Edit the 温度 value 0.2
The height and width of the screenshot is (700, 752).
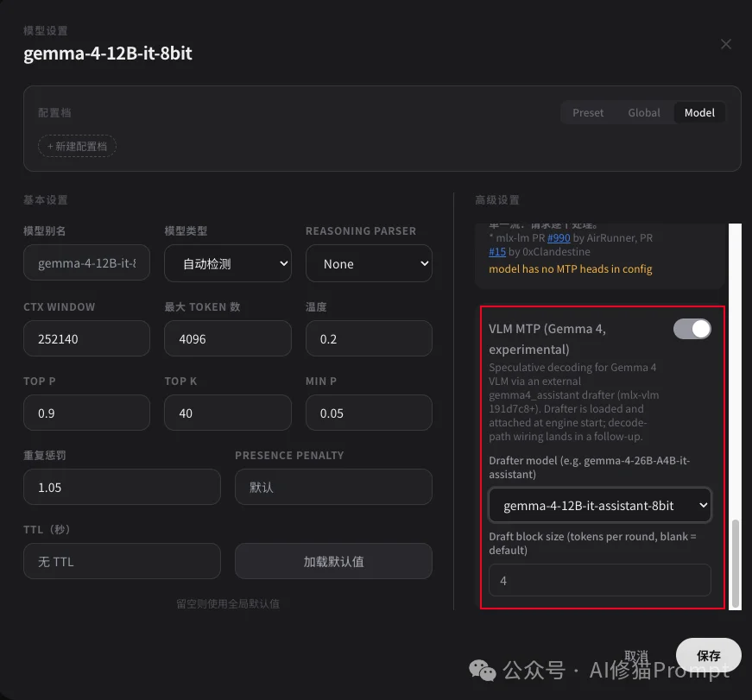[369, 338]
